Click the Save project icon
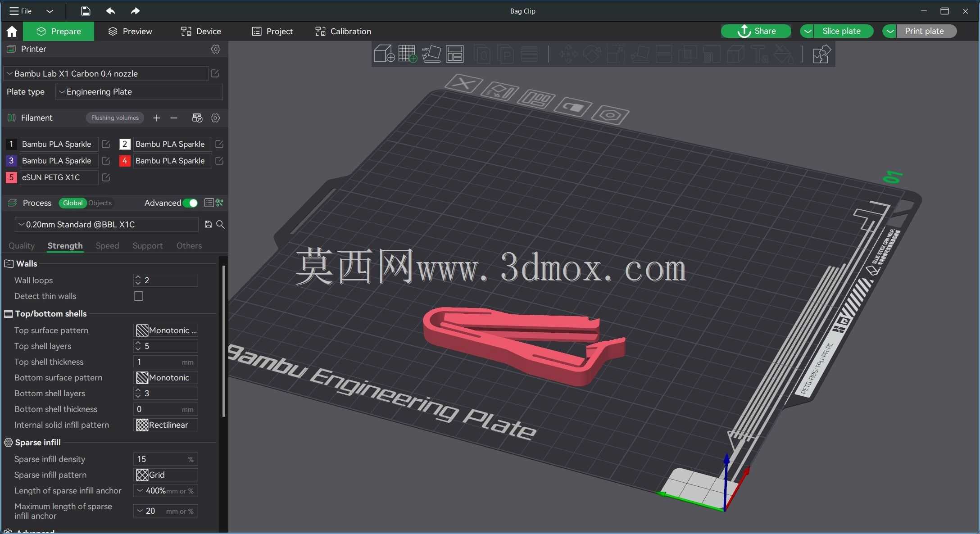This screenshot has height=534, width=980. click(85, 11)
